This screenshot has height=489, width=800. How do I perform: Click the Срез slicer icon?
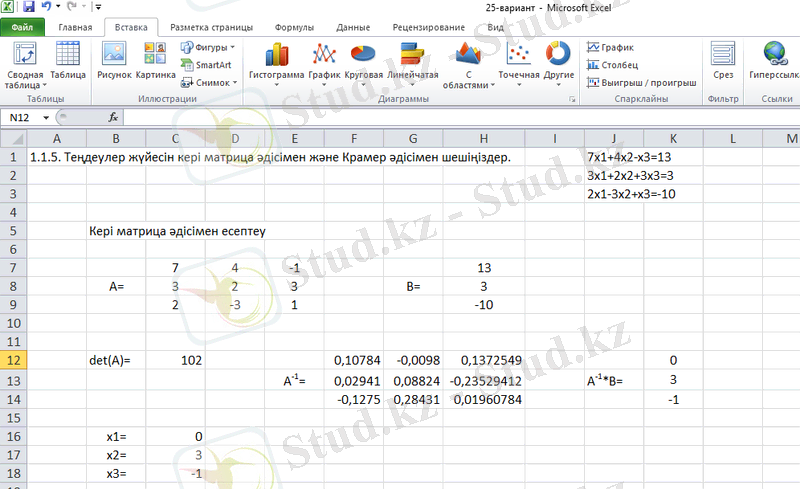click(x=723, y=60)
